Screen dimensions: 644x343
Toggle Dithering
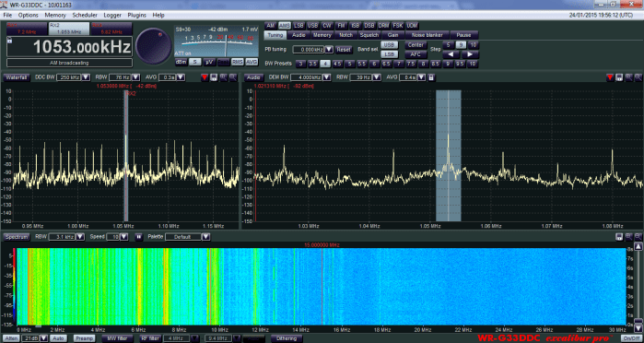(287, 338)
